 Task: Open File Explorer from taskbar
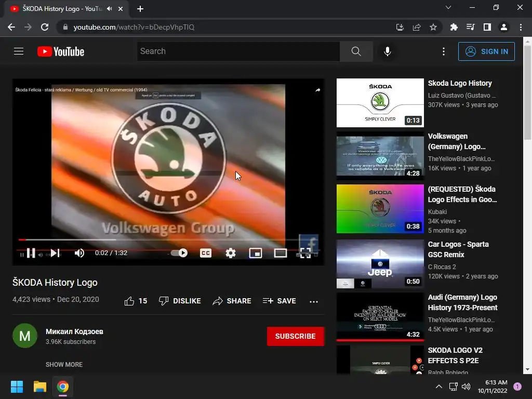click(39, 387)
